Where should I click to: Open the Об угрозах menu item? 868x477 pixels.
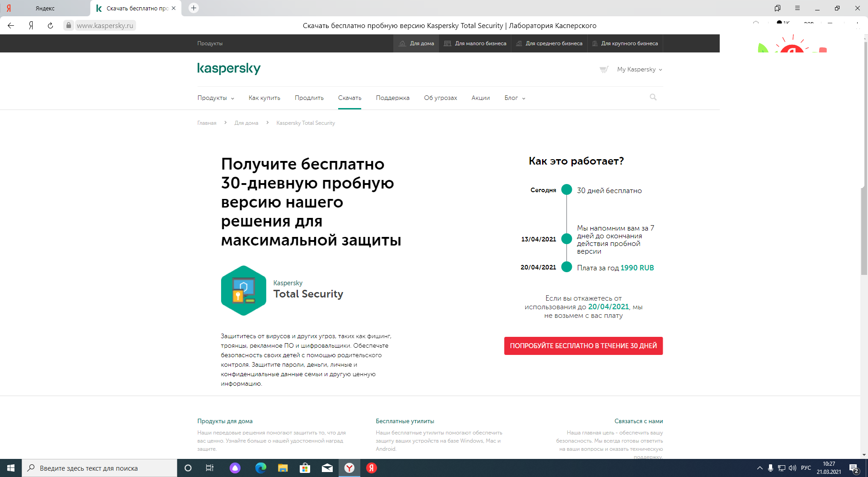click(441, 98)
